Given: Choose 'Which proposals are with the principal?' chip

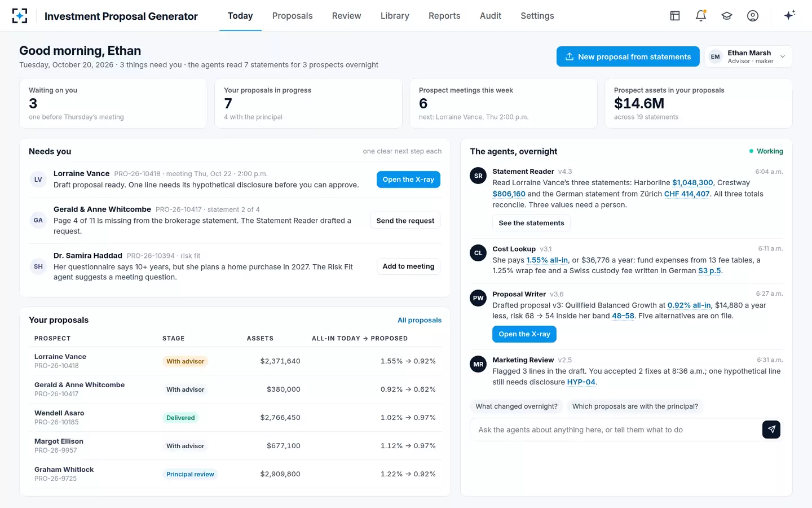Looking at the screenshot, I should [635, 406].
